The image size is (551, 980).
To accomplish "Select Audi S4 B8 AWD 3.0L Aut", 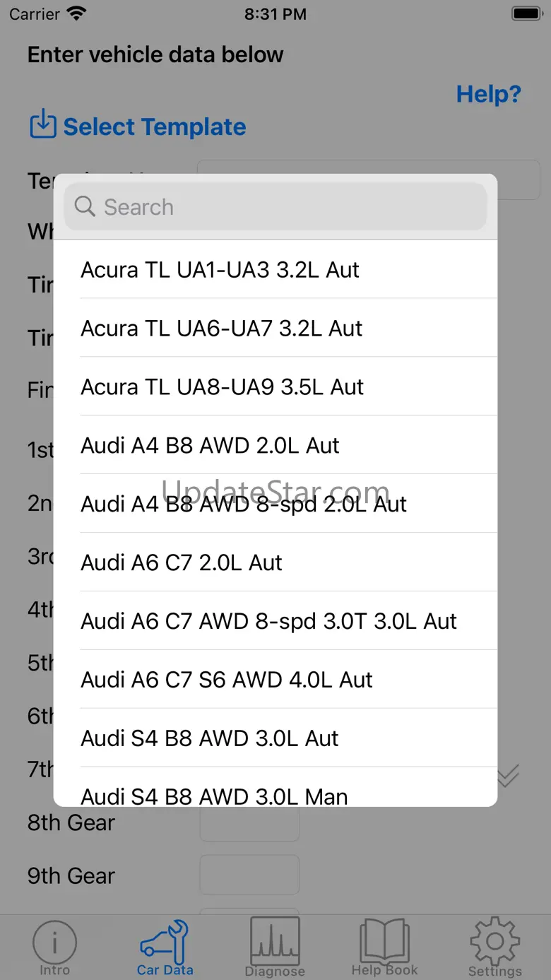I will 275,738.
